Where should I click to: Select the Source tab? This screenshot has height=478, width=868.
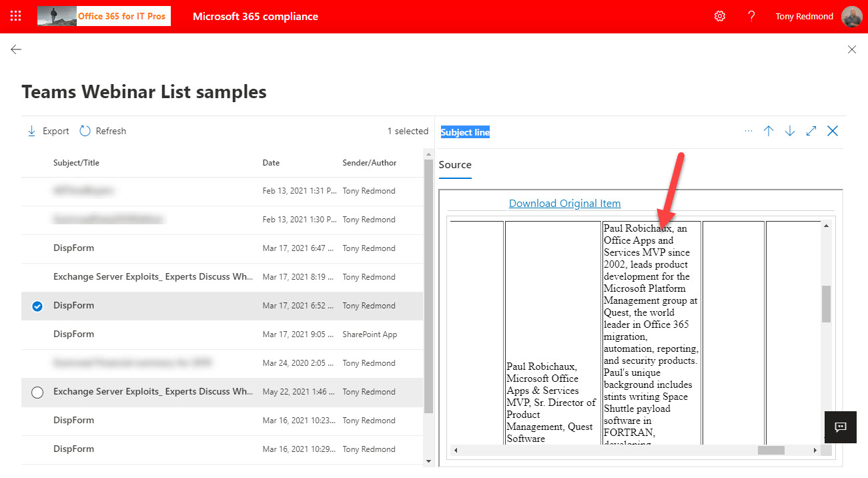click(x=455, y=164)
